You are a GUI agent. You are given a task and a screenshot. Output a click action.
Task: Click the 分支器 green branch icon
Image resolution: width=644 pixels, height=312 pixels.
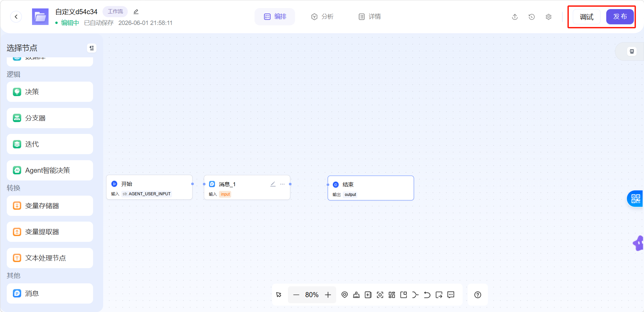pyautogui.click(x=17, y=118)
